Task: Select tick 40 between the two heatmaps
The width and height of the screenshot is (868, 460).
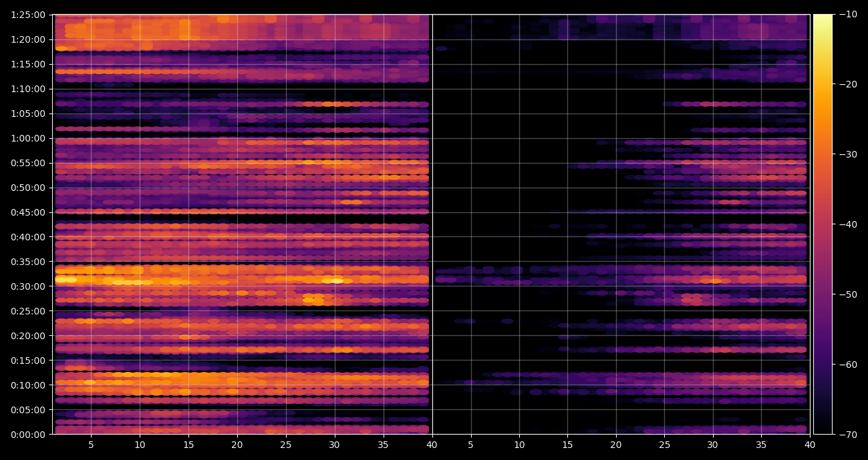Action: [x=432, y=445]
